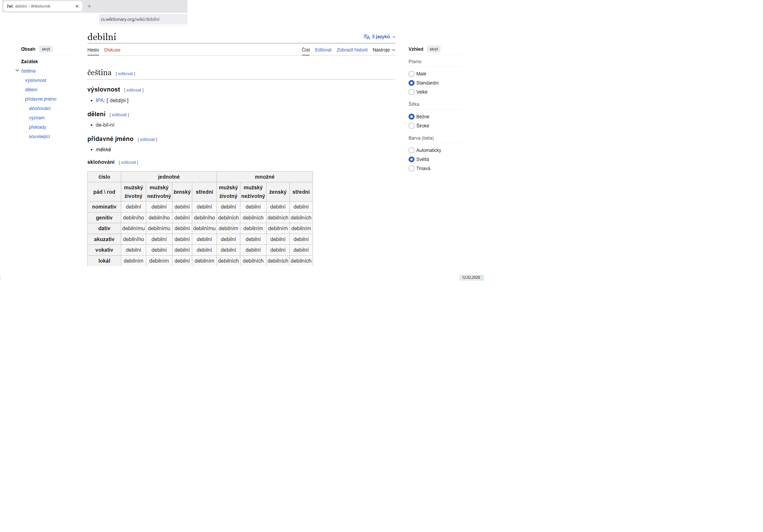Click the browser address bar
Screen dimensions: 763x532
click(x=143, y=19)
